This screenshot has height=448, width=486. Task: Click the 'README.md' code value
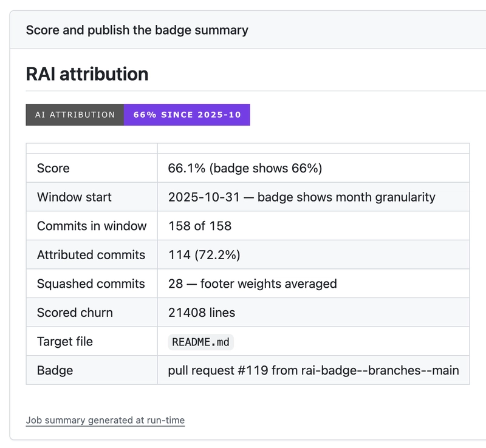201,342
